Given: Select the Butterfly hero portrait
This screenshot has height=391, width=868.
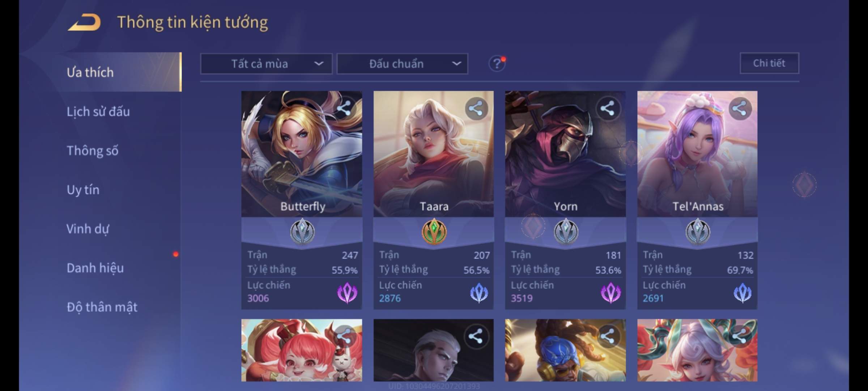Looking at the screenshot, I should (302, 154).
